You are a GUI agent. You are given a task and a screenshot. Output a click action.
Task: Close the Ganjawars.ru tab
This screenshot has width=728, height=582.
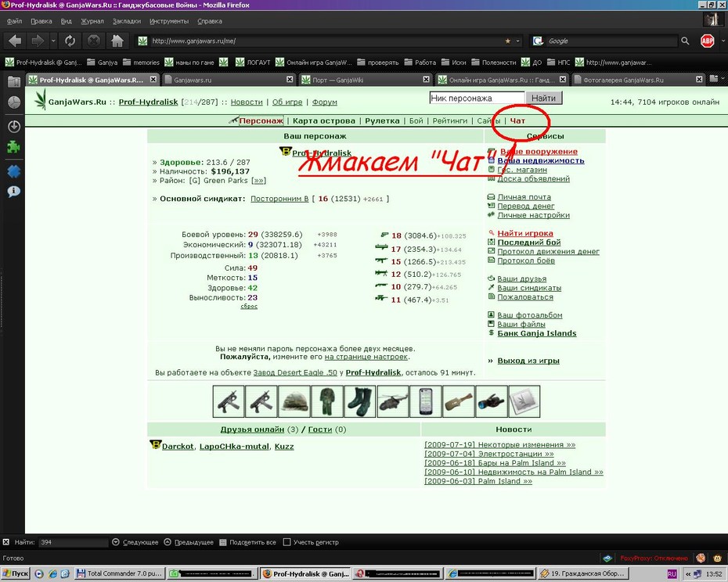pos(290,80)
